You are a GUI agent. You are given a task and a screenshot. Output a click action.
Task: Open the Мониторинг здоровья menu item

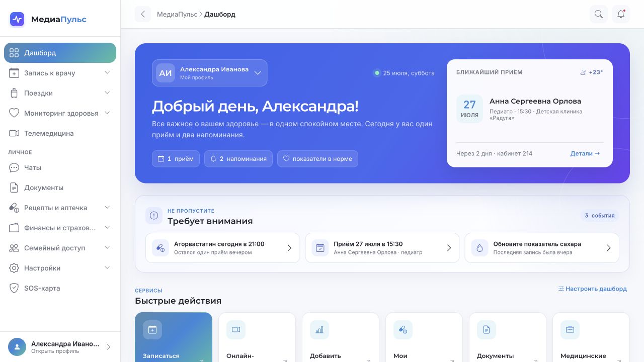tap(60, 113)
